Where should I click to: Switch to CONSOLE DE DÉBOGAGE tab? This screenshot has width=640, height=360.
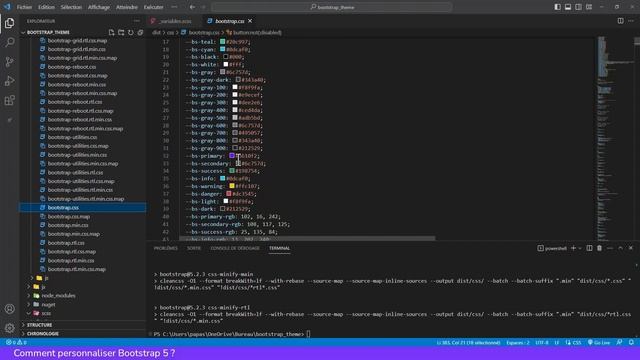tap(235, 248)
